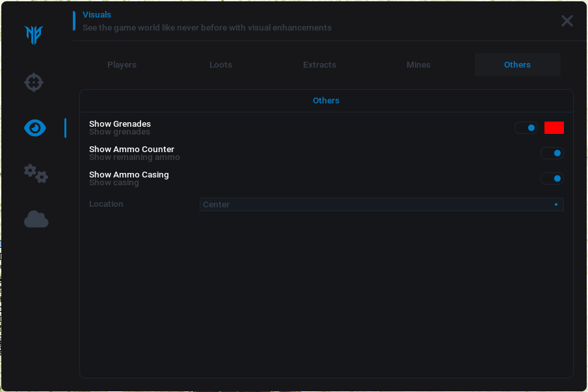Click the Location label
Screen dimensions: 588x392
[x=106, y=204]
